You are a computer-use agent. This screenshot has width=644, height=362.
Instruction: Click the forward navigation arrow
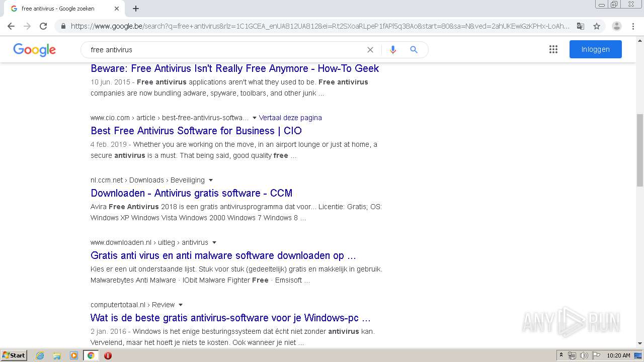27,26
